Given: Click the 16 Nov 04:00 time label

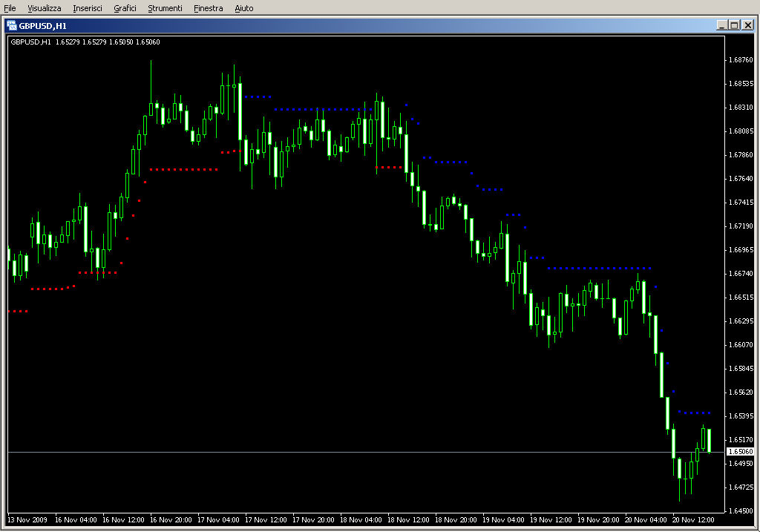Looking at the screenshot, I should [x=76, y=520].
